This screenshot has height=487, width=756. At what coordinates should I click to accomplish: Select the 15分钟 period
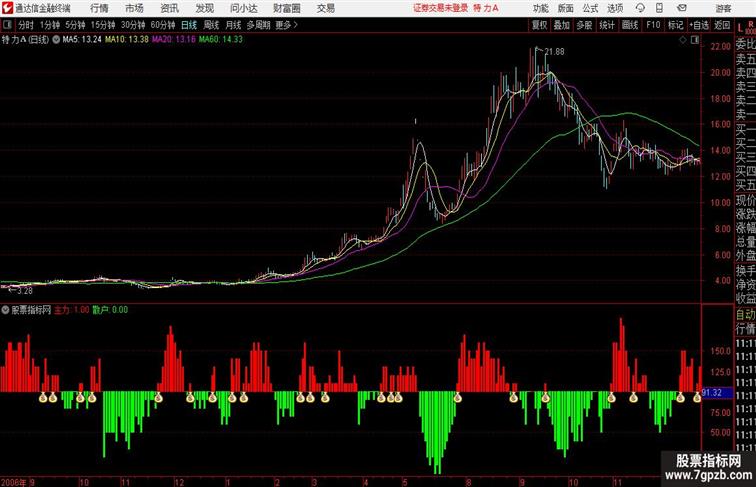(x=103, y=25)
